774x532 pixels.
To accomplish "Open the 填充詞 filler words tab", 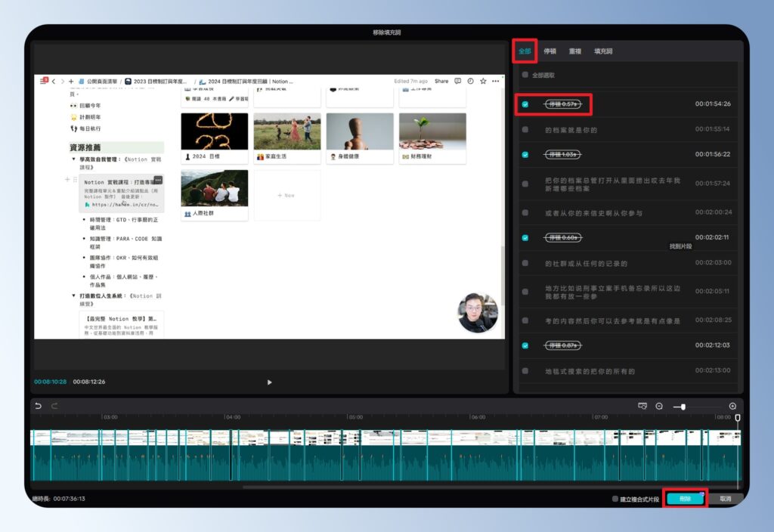I will click(x=602, y=51).
